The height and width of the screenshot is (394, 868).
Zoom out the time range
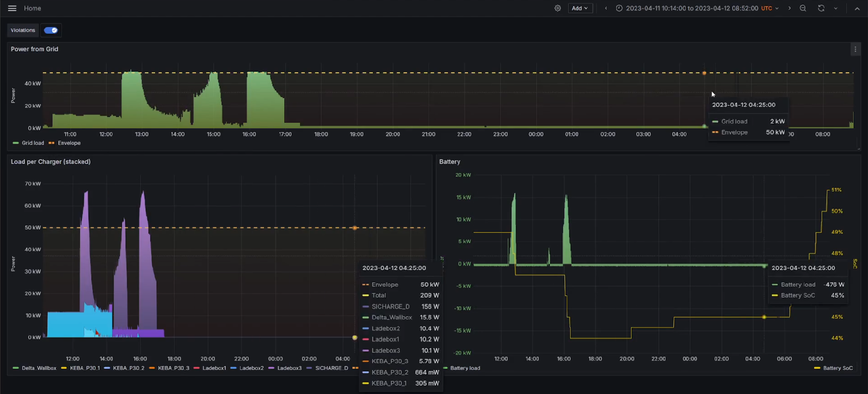pos(803,8)
